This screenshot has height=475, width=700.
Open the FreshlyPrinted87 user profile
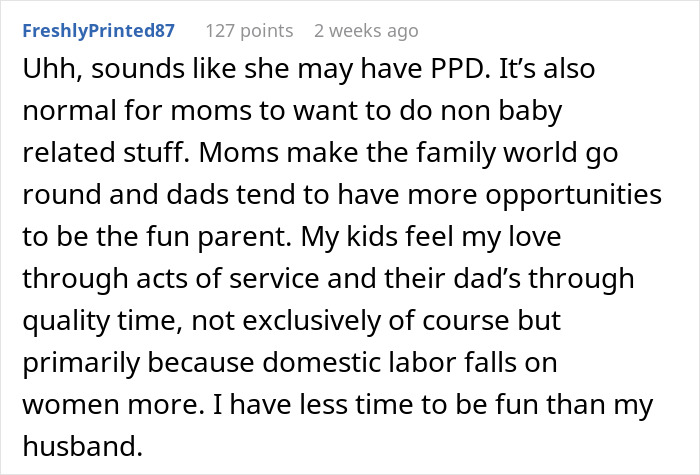(99, 31)
